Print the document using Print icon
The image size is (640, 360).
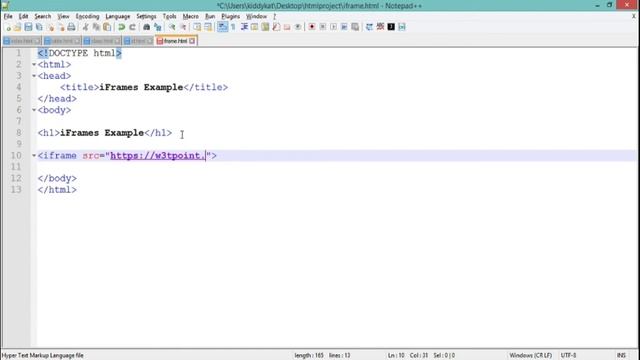pyautogui.click(x=71, y=27)
